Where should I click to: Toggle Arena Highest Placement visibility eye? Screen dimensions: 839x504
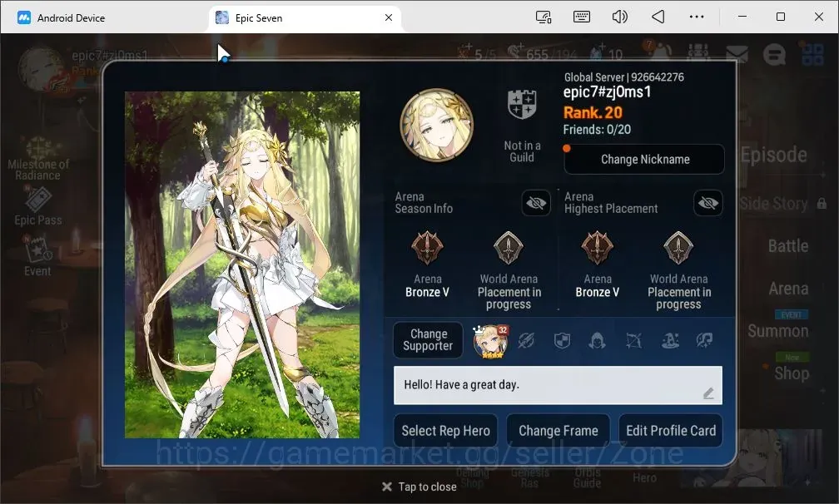pos(707,203)
